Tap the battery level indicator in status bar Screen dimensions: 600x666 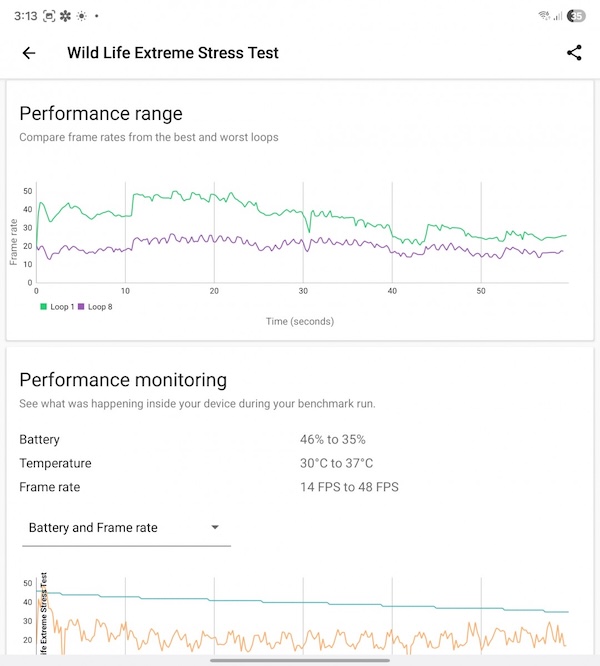(577, 16)
